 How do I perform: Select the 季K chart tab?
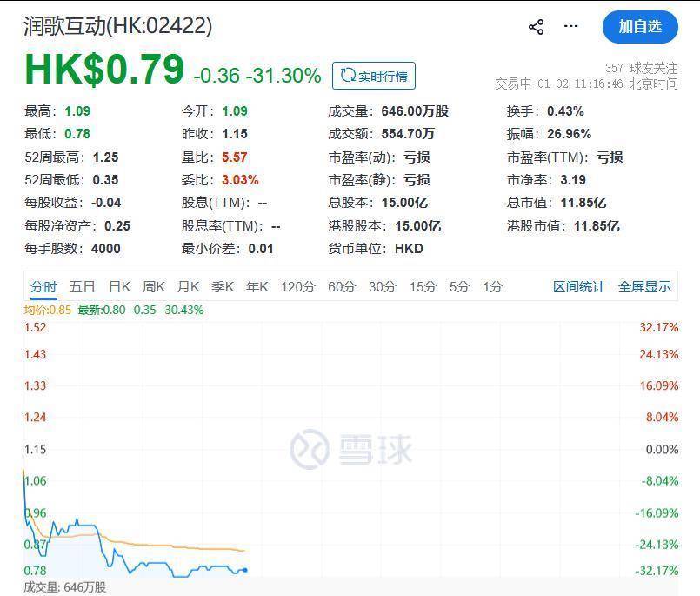click(x=223, y=287)
